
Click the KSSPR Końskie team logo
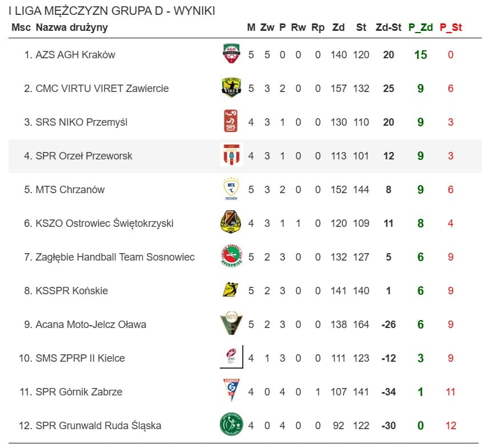pyautogui.click(x=231, y=290)
